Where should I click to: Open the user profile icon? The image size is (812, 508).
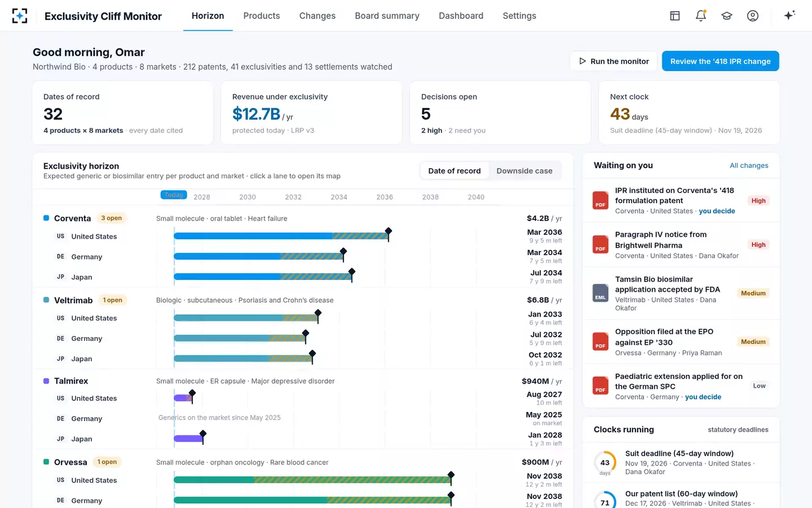pyautogui.click(x=753, y=16)
